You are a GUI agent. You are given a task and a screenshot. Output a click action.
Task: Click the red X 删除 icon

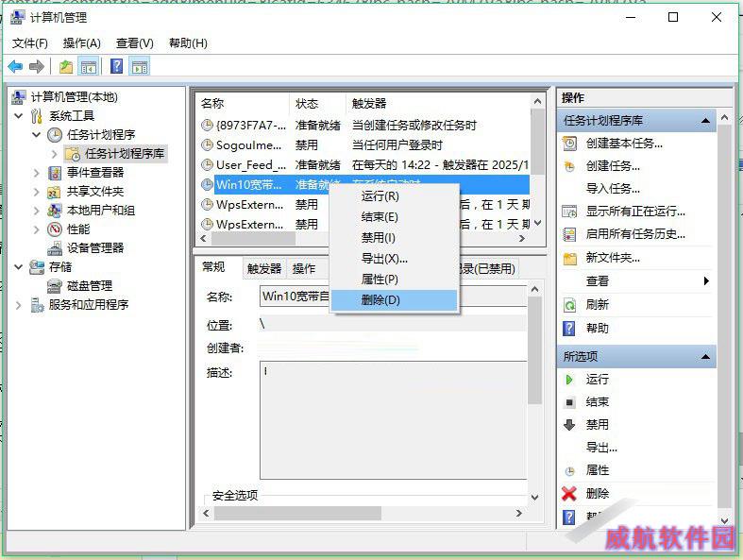click(x=569, y=494)
